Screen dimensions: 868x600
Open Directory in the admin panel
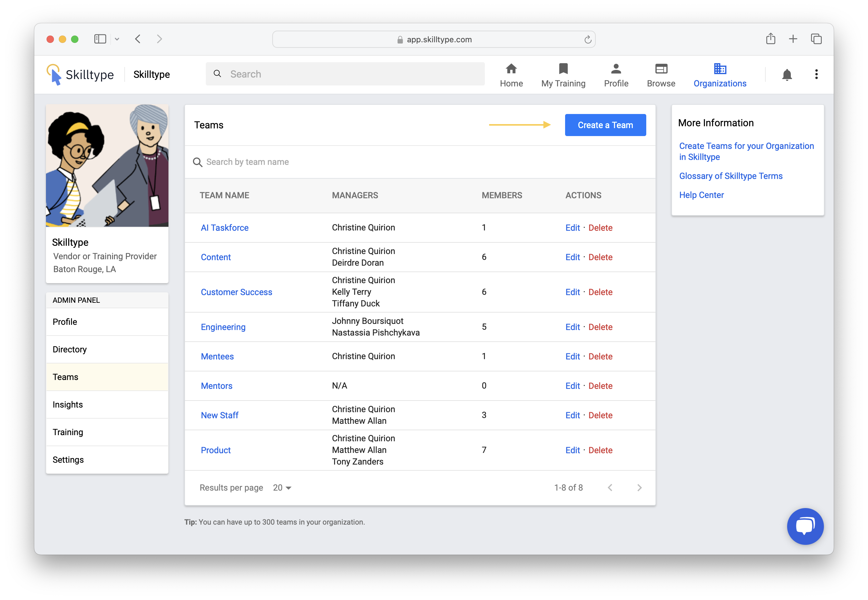70,349
